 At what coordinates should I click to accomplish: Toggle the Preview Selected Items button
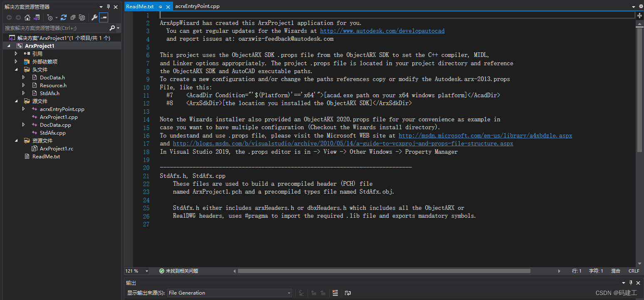[x=104, y=17]
